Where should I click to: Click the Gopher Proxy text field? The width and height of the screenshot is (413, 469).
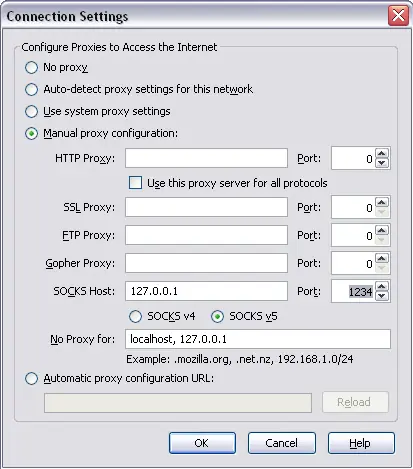[x=206, y=263]
